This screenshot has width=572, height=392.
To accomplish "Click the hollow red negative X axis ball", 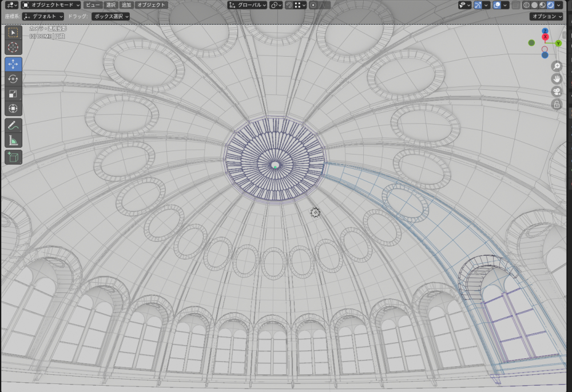I will point(545,49).
